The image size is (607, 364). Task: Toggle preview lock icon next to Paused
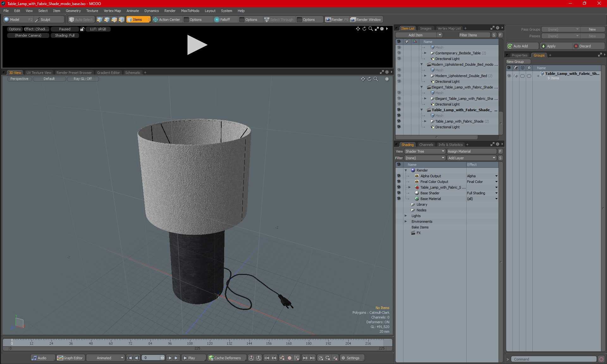pos(82,29)
